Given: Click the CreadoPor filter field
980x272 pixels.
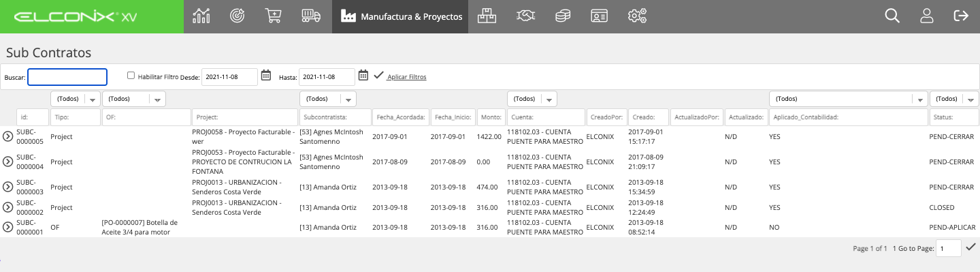Looking at the screenshot, I should coord(606,117).
